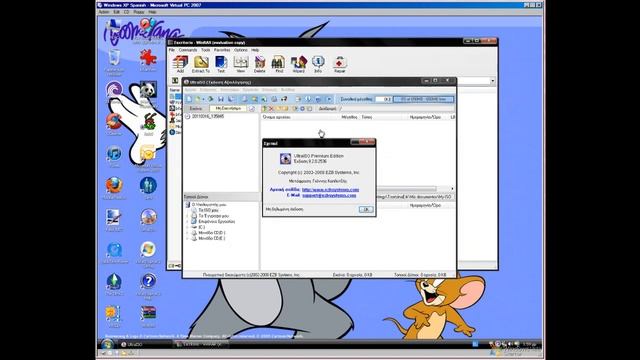Open the File menu in WinRAR
The image size is (640, 360).
[172, 50]
